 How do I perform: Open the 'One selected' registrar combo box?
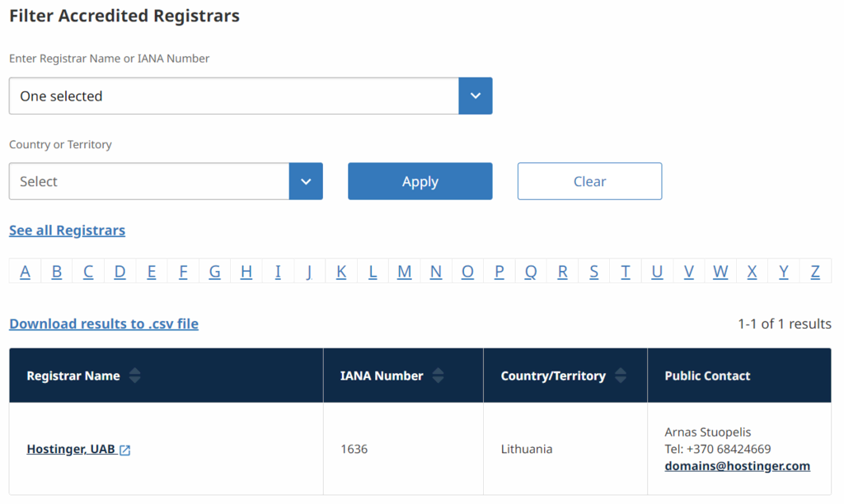pyautogui.click(x=233, y=96)
